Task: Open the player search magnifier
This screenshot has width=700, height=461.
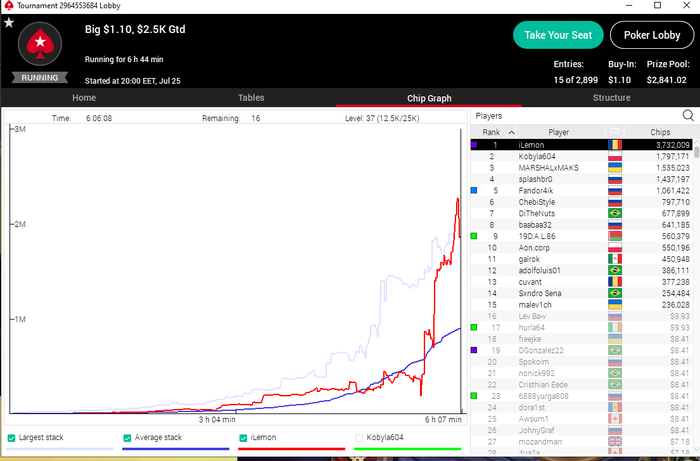Action: [x=688, y=116]
